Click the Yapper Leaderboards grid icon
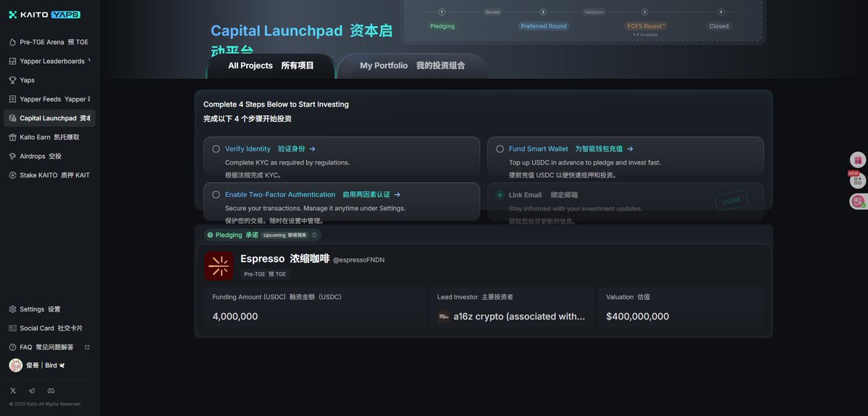 click(x=13, y=61)
